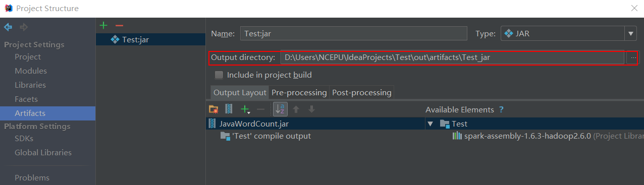This screenshot has height=185, width=644.
Task: Open SDKs platform settings
Action: (x=24, y=139)
